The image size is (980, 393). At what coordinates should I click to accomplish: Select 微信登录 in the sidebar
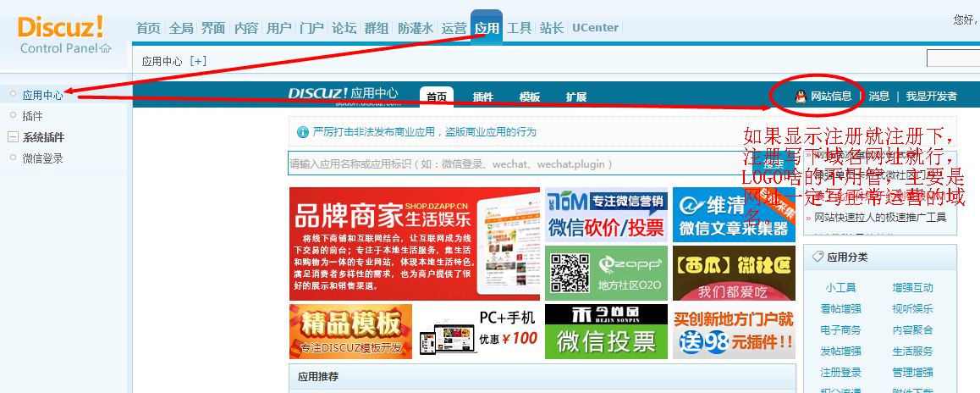tap(42, 159)
